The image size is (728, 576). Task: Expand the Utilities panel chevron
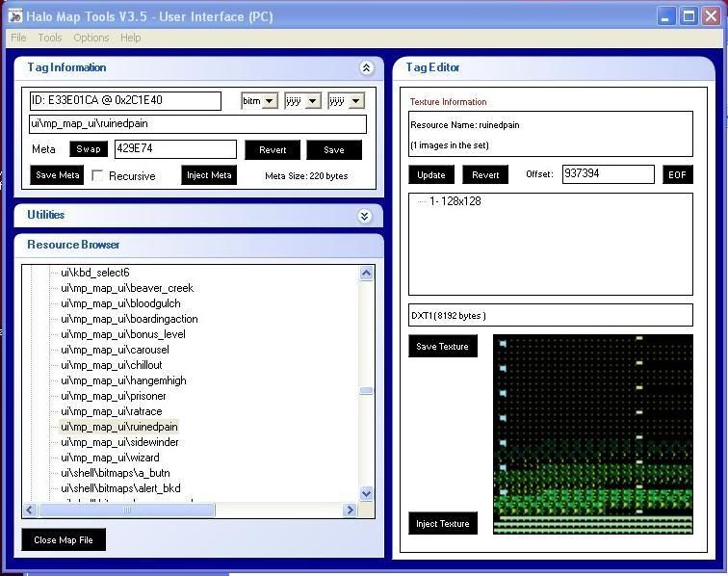pyautogui.click(x=365, y=216)
